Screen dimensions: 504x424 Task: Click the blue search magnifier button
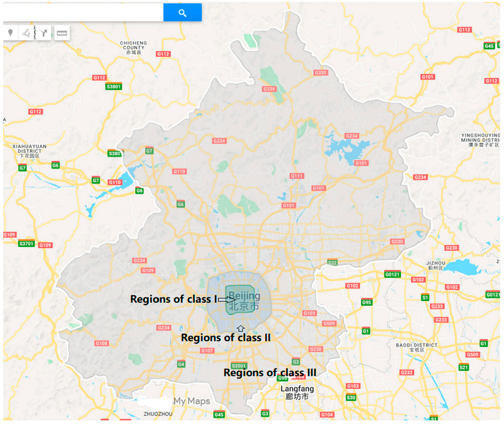tap(183, 12)
